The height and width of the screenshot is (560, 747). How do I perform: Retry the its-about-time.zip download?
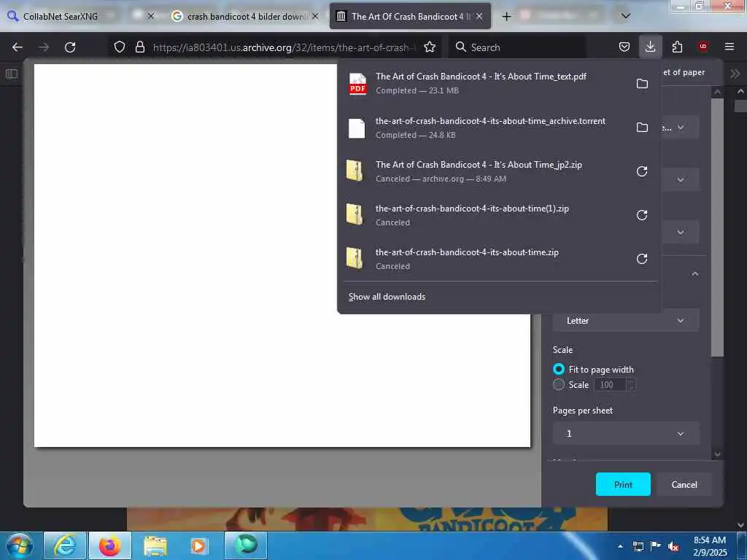pos(642,259)
